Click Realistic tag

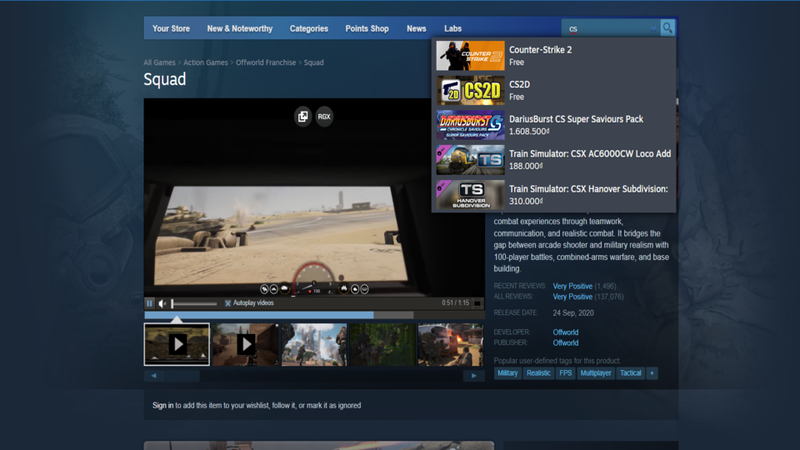click(x=538, y=373)
